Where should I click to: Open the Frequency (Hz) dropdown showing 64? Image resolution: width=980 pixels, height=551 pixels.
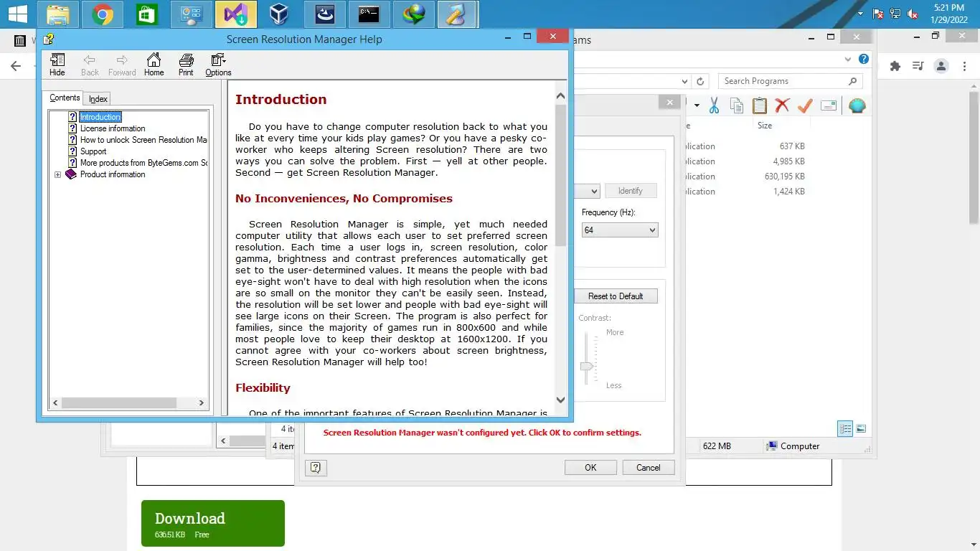coord(620,230)
